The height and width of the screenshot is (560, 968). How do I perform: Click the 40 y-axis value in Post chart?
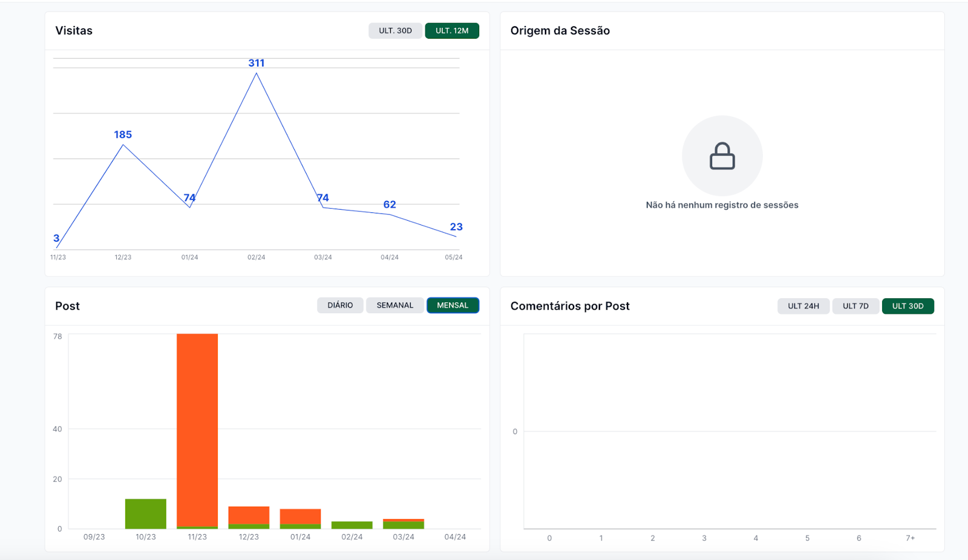pyautogui.click(x=57, y=429)
